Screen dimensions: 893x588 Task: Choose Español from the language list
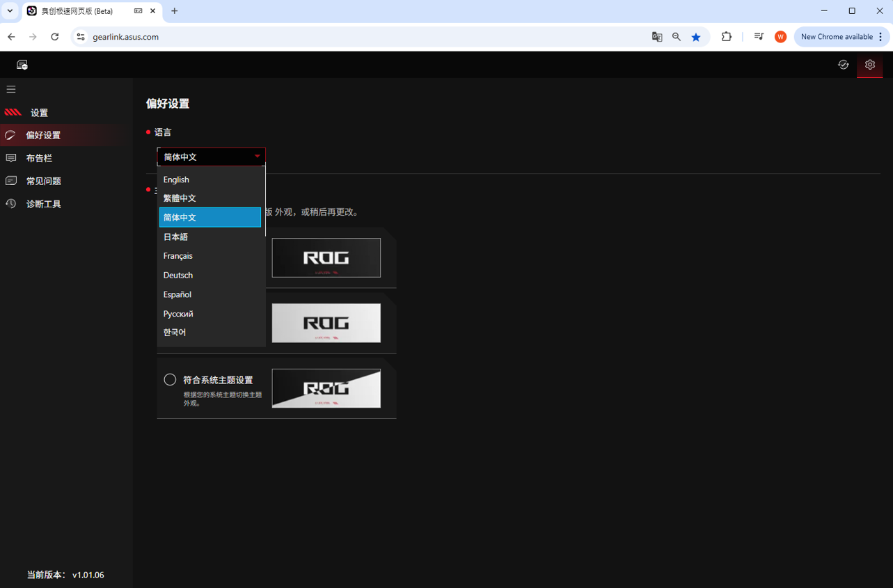click(210, 294)
